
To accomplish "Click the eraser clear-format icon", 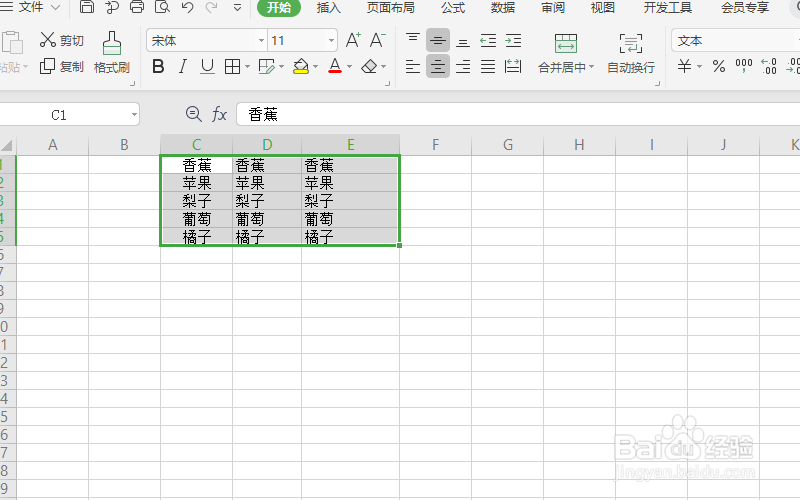I will [369, 66].
